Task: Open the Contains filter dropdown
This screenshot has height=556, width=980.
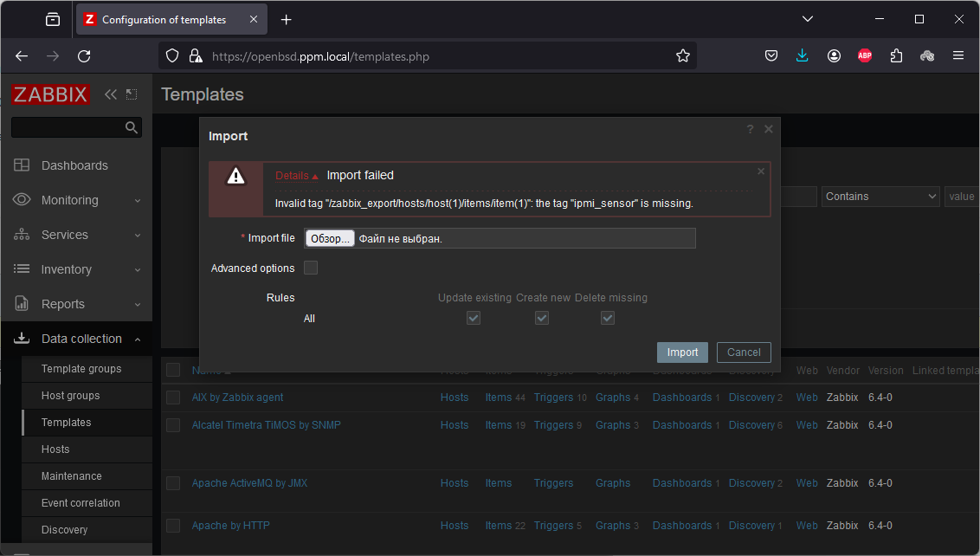Action: click(x=880, y=197)
